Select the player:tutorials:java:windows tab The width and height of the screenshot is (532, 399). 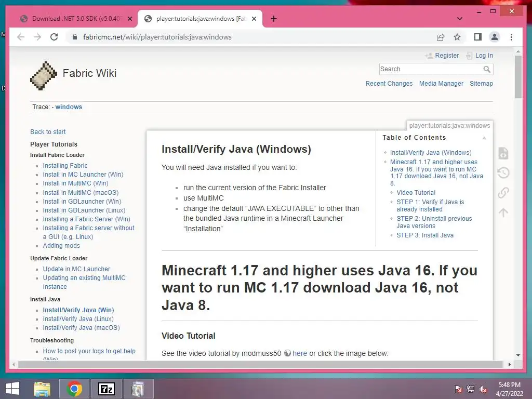(199, 19)
